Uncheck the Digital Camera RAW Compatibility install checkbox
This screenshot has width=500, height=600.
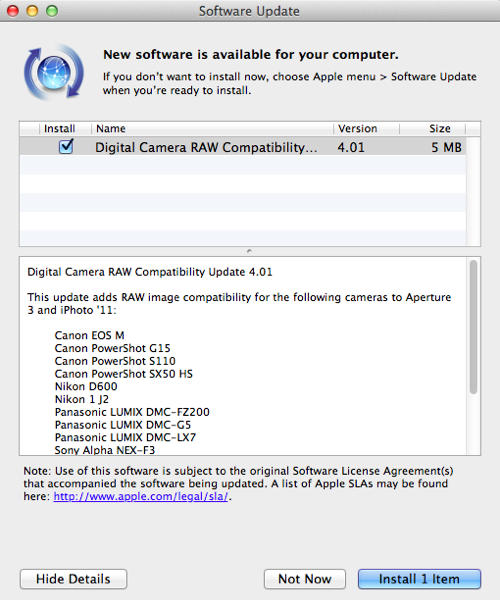(66, 147)
